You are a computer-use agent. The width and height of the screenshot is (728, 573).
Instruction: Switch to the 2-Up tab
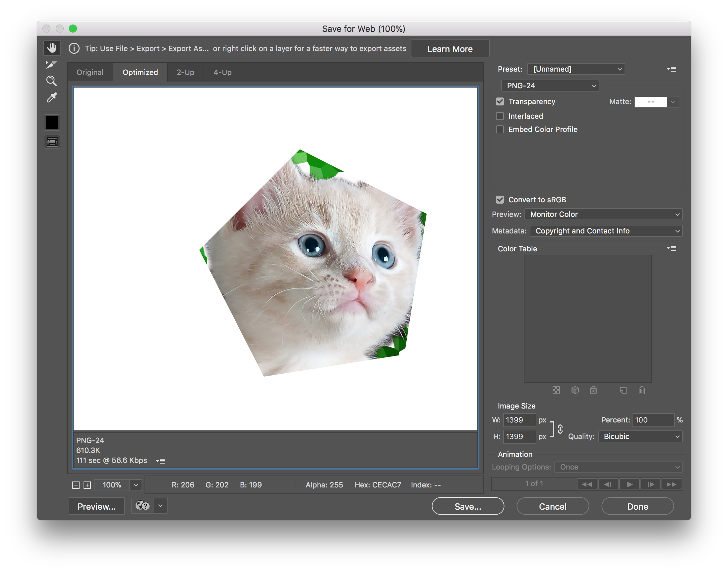coord(185,73)
